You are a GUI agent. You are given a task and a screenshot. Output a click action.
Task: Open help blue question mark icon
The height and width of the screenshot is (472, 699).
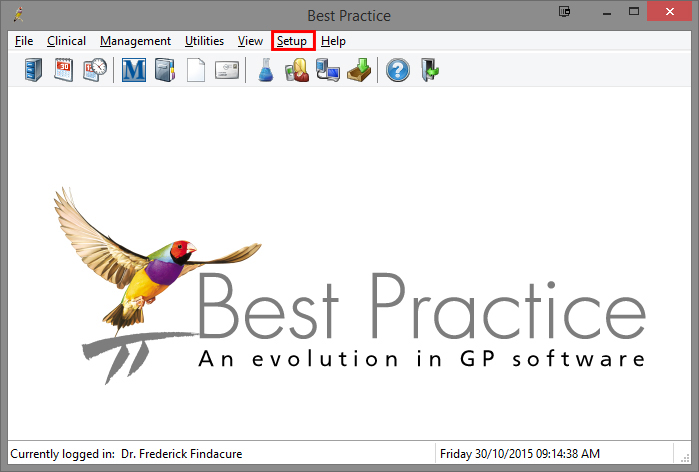pos(397,71)
